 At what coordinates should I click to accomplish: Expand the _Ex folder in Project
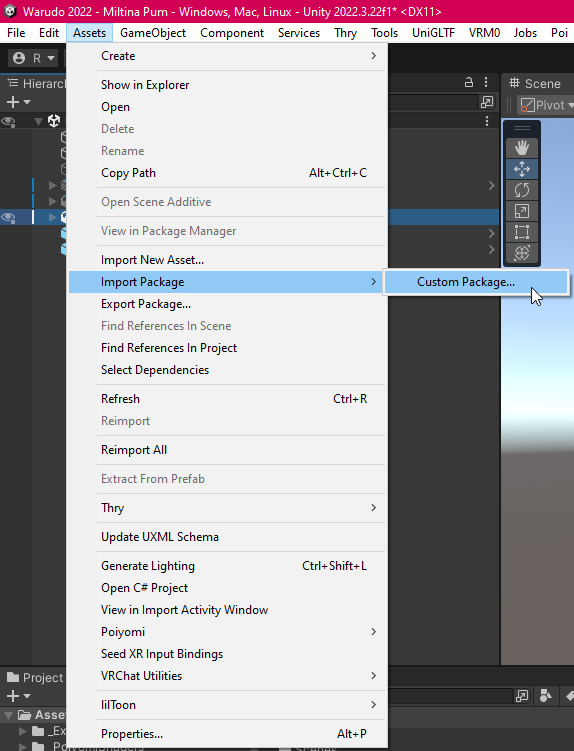pyautogui.click(x=23, y=731)
